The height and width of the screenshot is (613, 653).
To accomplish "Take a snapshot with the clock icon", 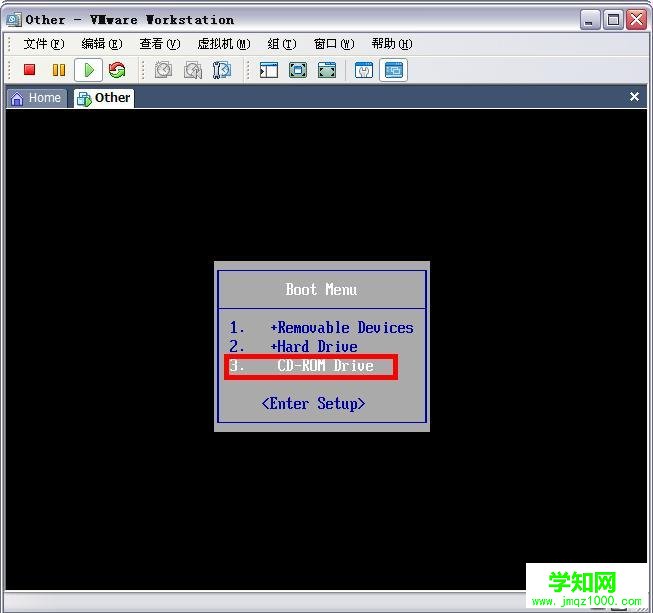I will [164, 70].
